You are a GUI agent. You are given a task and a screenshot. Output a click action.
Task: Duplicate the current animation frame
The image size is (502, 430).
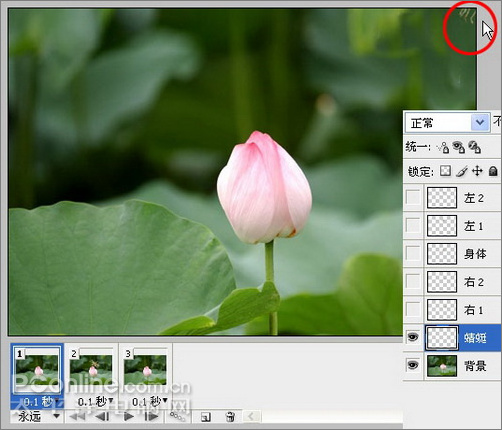point(206,417)
